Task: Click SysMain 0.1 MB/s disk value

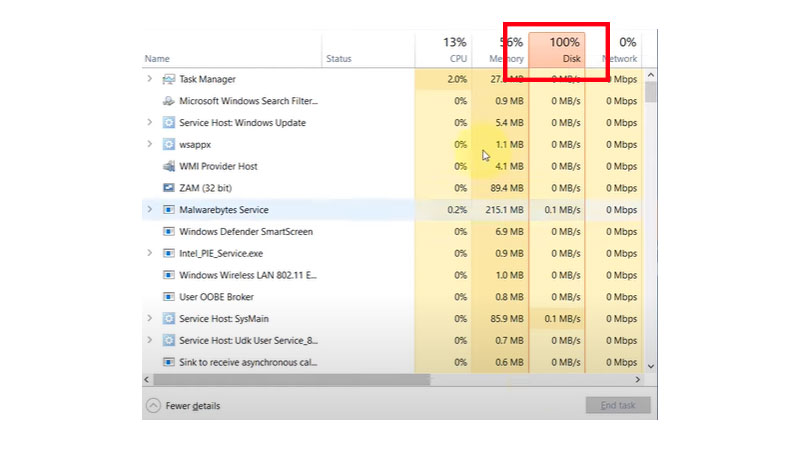Action: click(x=562, y=319)
